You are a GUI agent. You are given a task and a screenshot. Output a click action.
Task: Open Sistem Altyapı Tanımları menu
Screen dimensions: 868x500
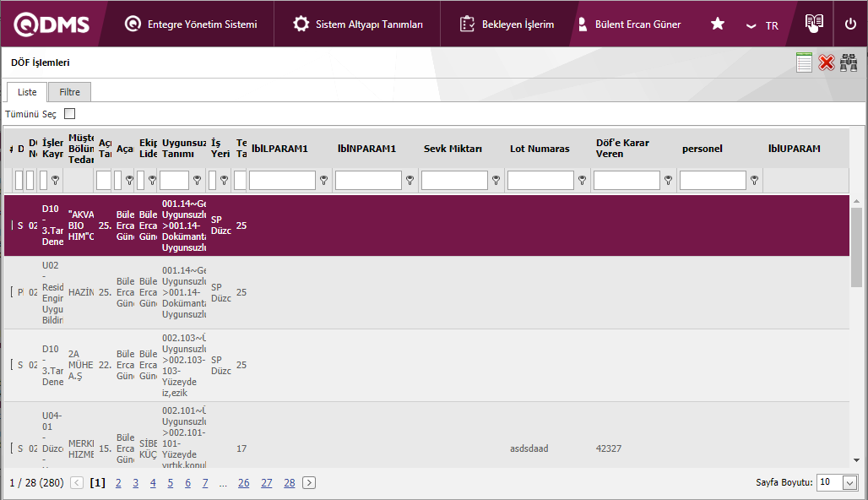(x=358, y=24)
